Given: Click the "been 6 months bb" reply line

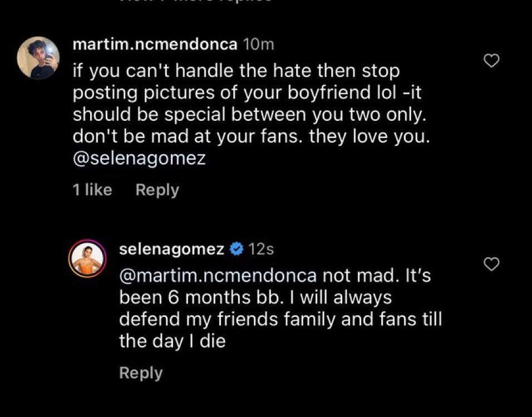Looking at the screenshot, I should pos(255,298).
